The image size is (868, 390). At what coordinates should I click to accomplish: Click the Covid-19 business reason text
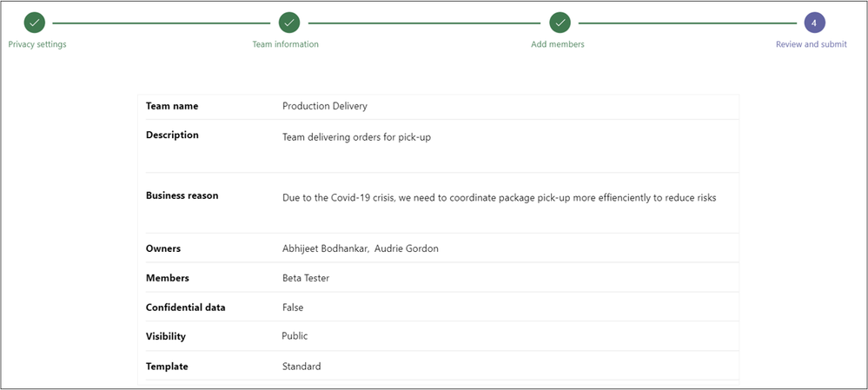(499, 197)
